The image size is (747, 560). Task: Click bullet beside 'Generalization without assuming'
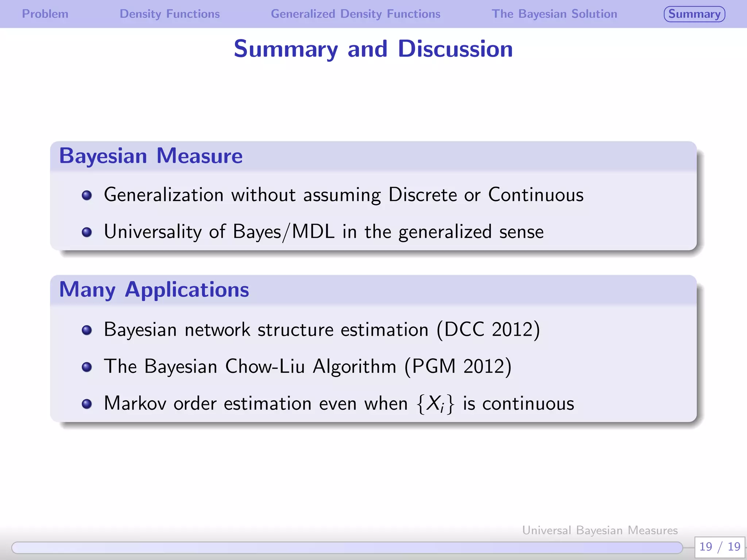click(x=87, y=195)
